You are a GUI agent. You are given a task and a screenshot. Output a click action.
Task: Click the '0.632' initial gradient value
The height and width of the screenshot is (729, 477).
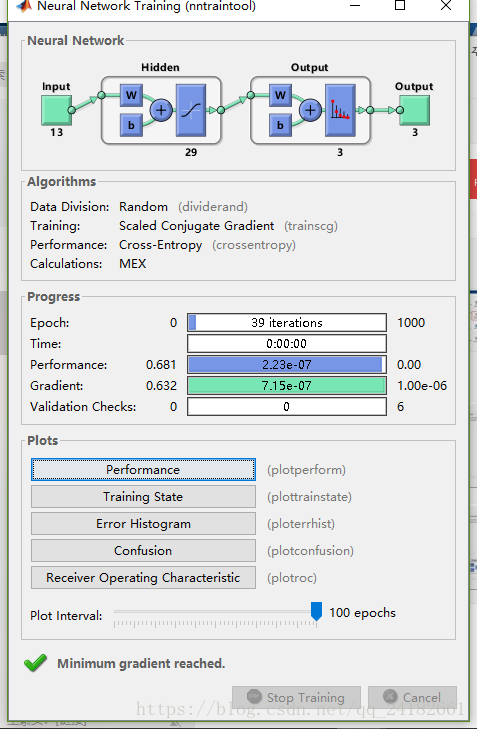[x=161, y=385]
